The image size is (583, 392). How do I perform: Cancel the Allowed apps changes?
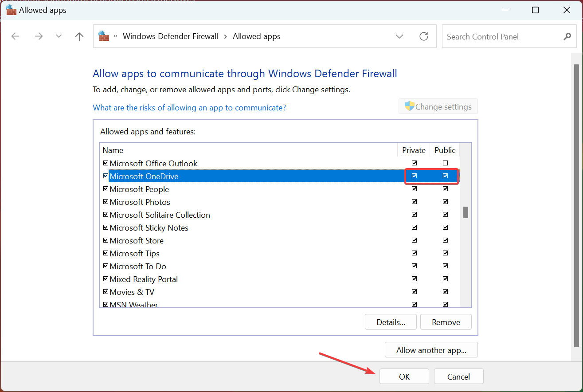[458, 376]
